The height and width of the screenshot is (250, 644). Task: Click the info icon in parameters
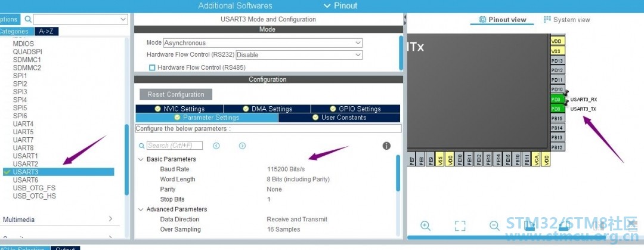(x=386, y=146)
